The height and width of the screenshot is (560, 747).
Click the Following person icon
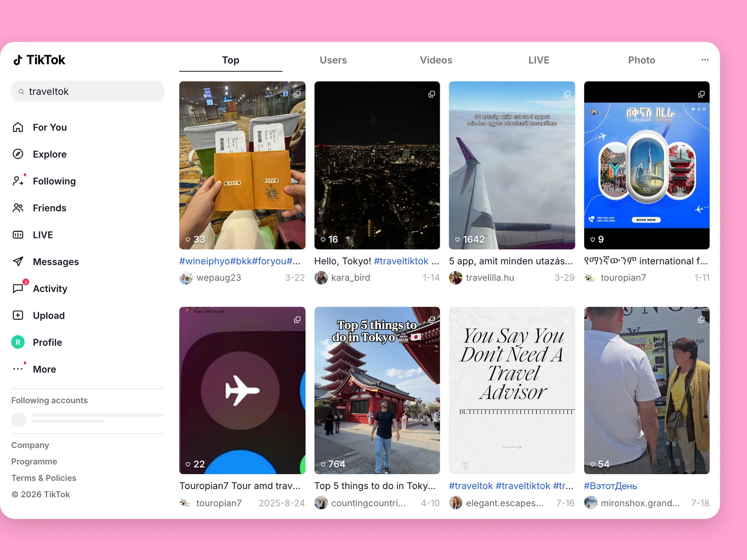[18, 181]
